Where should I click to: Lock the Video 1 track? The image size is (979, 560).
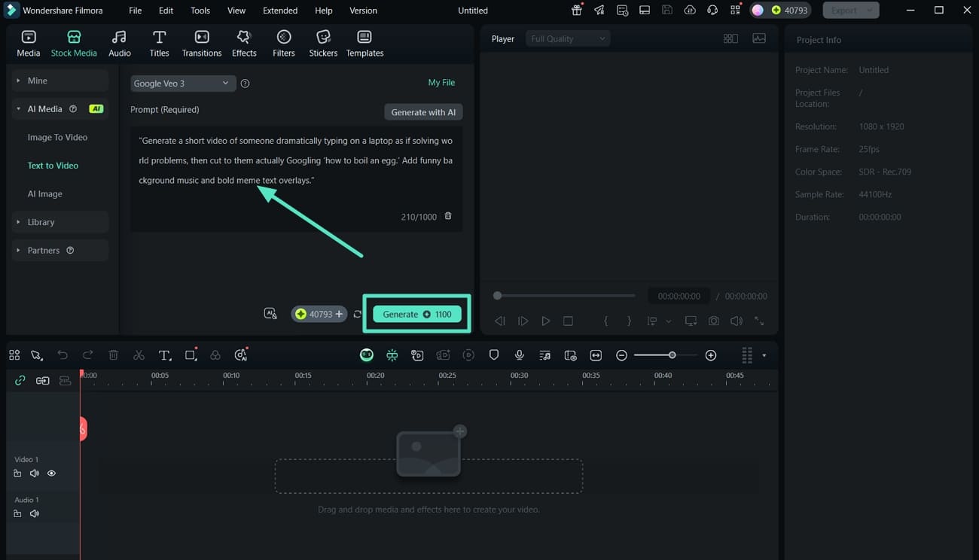point(17,473)
